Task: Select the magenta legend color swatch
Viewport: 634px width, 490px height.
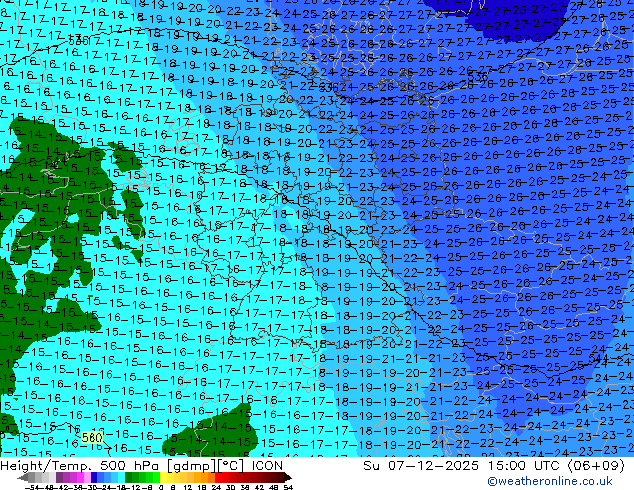Action: pos(80,478)
